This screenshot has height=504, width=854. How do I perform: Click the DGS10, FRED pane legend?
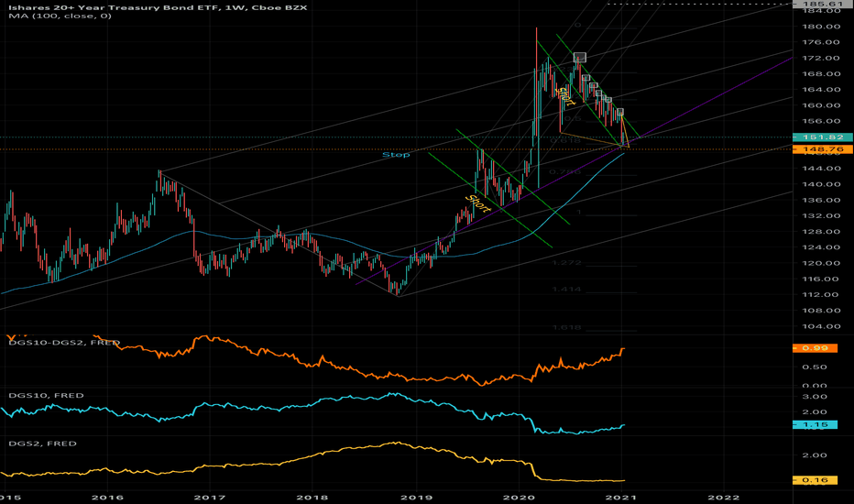click(x=47, y=396)
